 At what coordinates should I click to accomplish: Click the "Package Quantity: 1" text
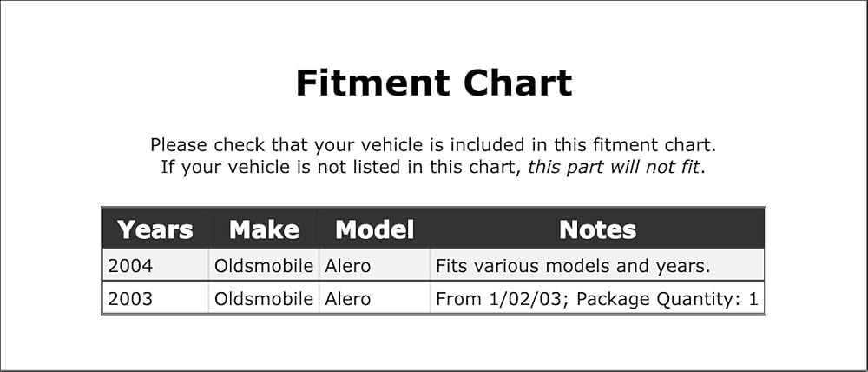[x=667, y=299]
